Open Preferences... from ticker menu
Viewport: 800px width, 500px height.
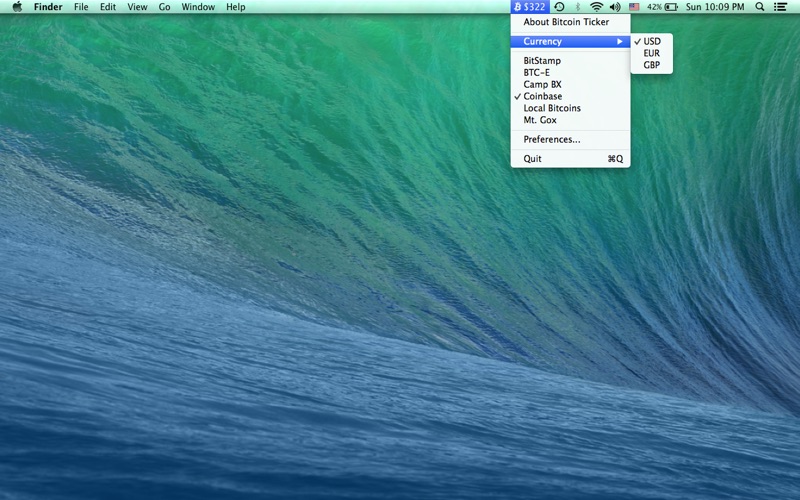point(552,139)
